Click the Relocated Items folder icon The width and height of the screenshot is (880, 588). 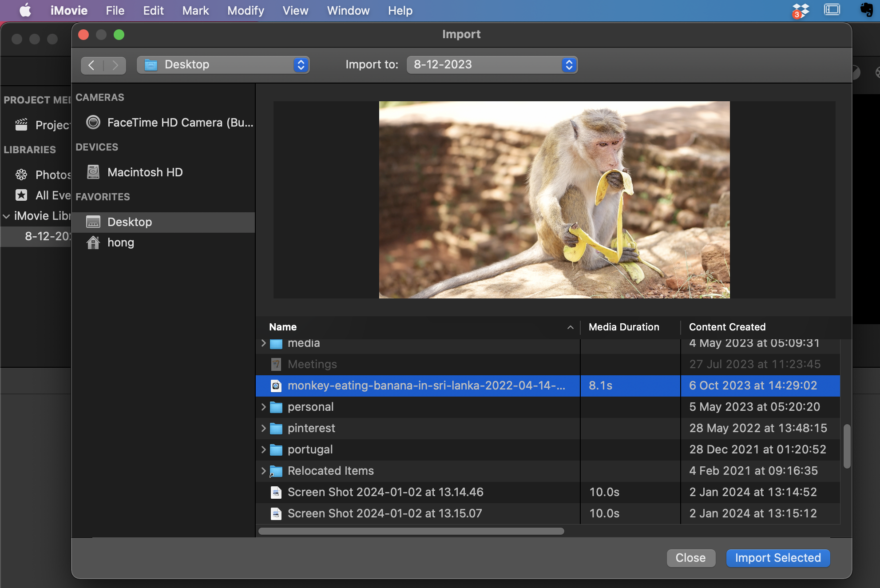coord(277,470)
